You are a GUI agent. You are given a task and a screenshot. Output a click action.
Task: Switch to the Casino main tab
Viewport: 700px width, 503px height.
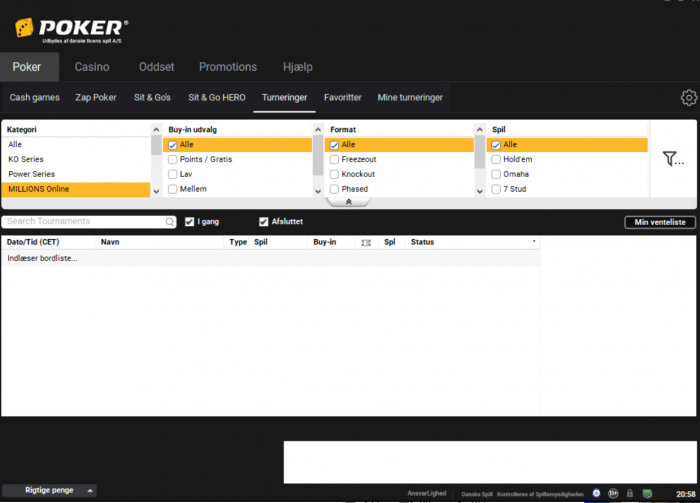point(92,67)
